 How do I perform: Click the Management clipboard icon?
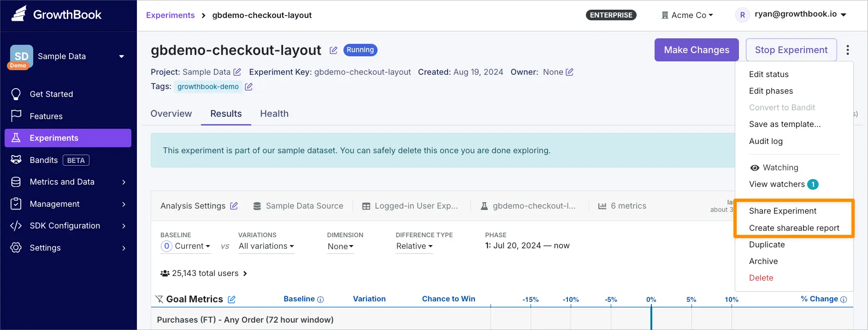[x=16, y=204]
